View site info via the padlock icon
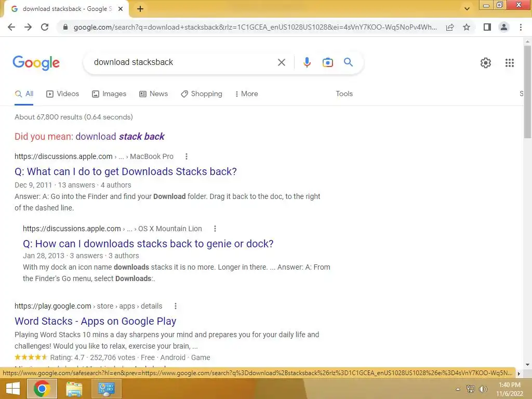The height and width of the screenshot is (399, 532). [65, 27]
